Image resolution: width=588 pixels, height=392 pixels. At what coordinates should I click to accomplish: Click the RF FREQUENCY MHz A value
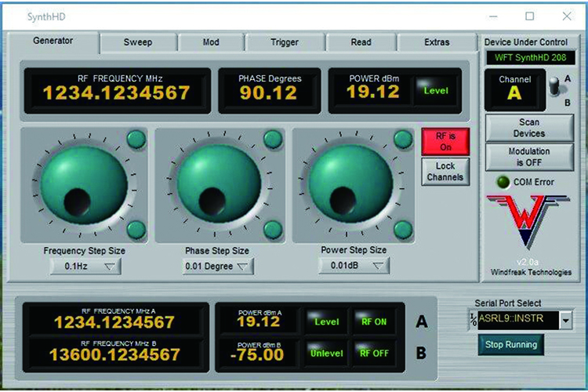114,322
